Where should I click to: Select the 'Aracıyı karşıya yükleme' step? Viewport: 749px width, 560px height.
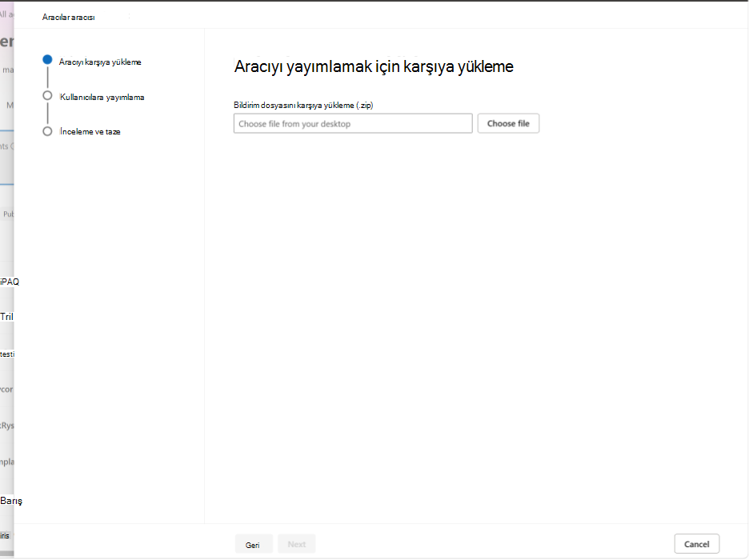point(100,62)
